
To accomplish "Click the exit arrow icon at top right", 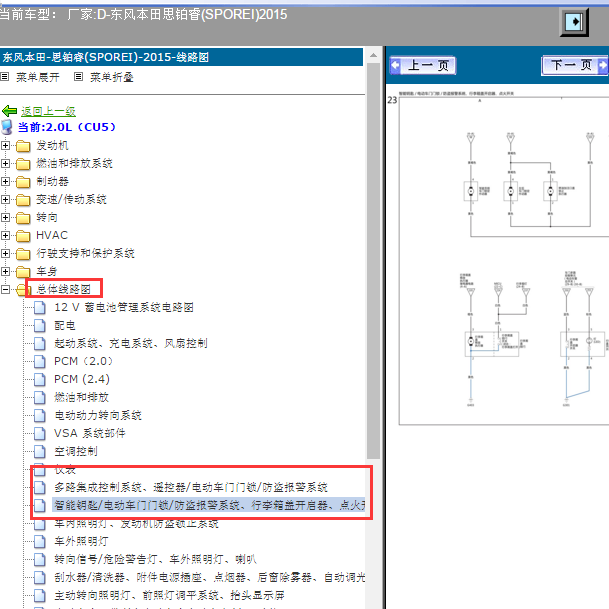I will 574,21.
